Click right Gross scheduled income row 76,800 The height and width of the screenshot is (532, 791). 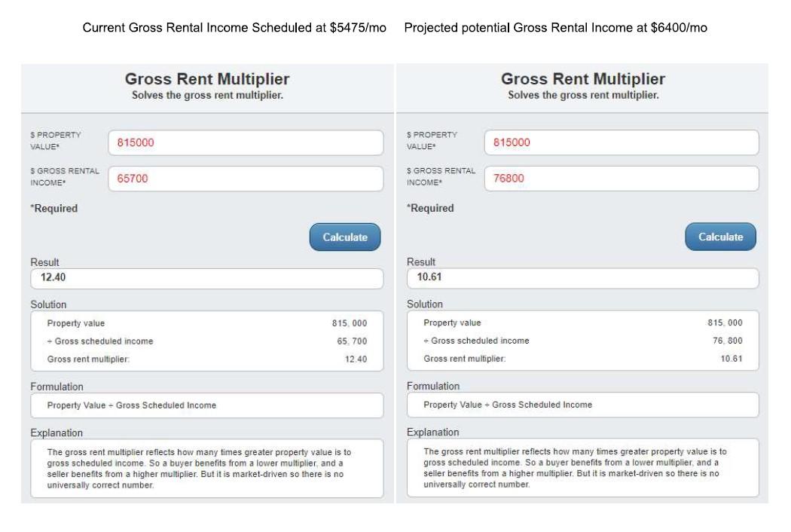[x=582, y=341]
